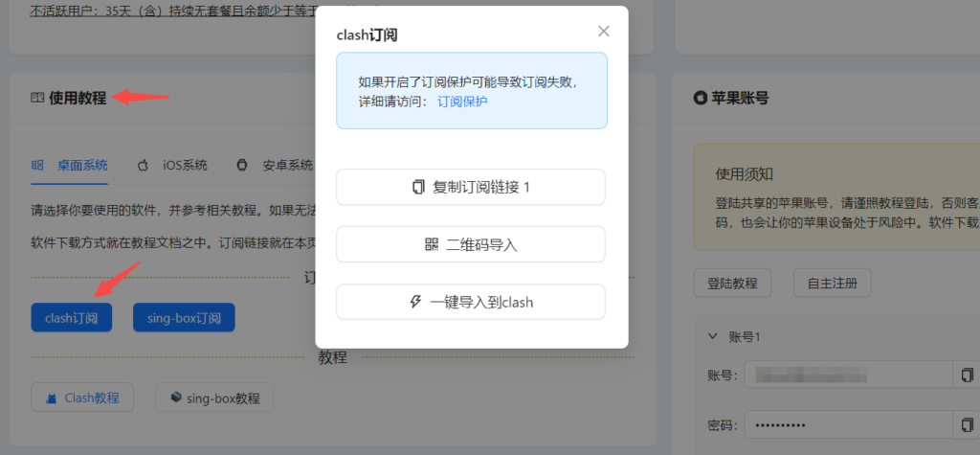Copy the 账号 value with copy icon

[967, 375]
